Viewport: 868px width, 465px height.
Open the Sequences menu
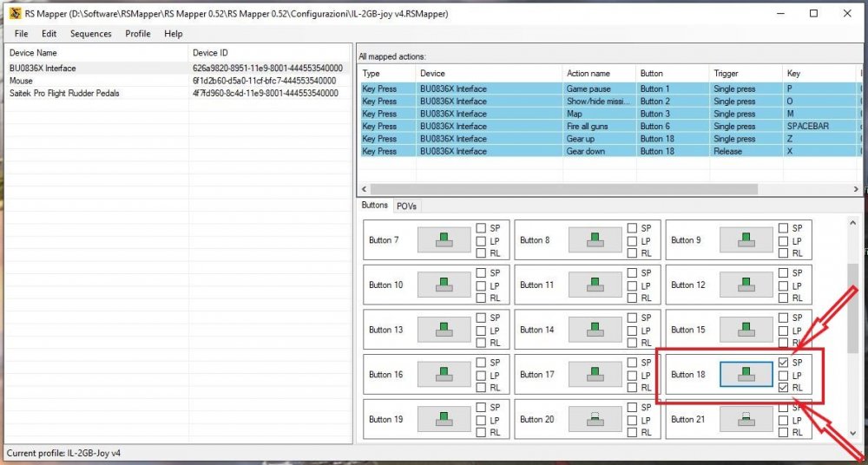[90, 34]
